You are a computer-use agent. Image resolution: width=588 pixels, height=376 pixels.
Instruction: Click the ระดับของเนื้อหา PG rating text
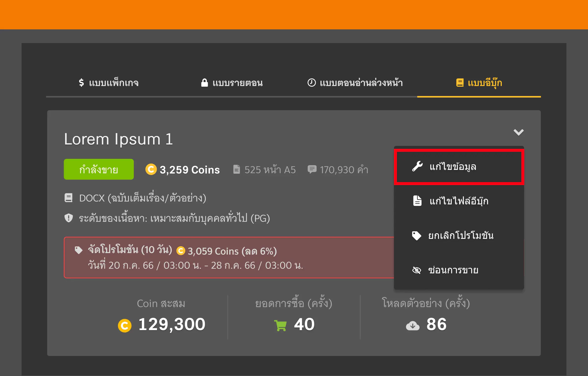(x=174, y=218)
